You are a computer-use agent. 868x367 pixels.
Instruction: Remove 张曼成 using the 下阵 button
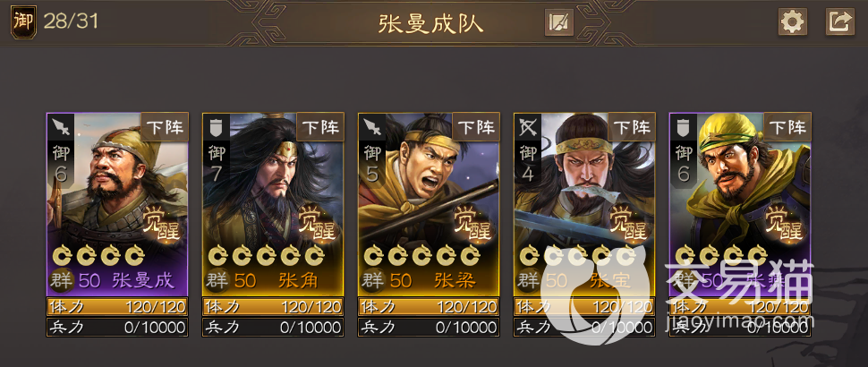(x=165, y=127)
